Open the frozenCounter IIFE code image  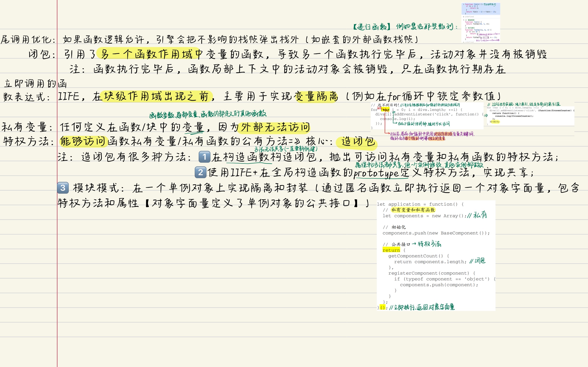[530, 114]
